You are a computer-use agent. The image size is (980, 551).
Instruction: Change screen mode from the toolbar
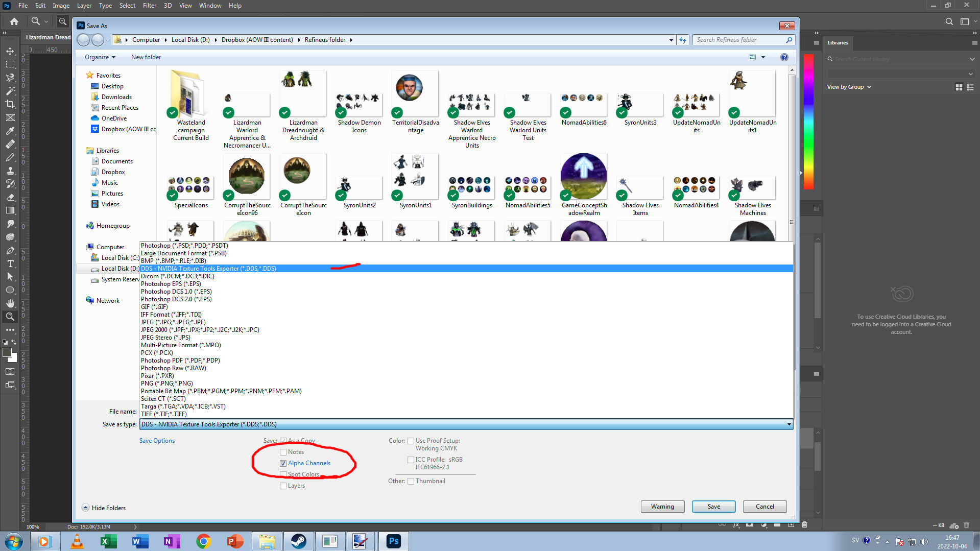point(10,385)
